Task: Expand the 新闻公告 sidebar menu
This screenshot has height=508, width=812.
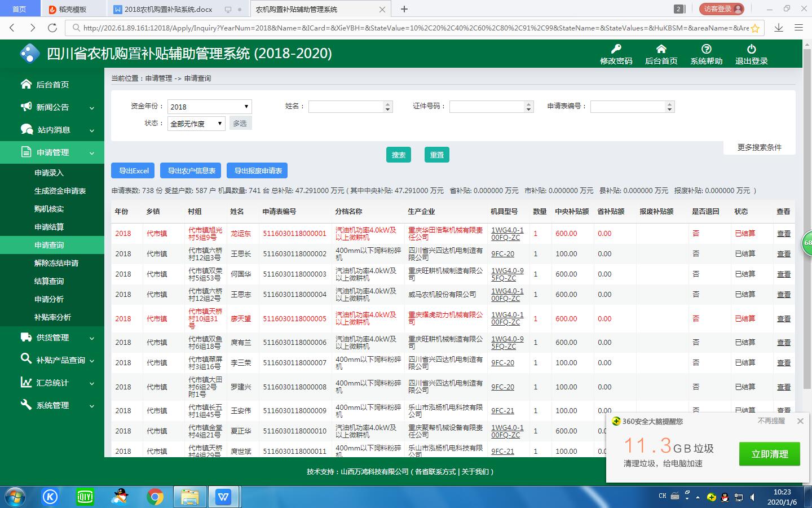Action: coord(92,108)
